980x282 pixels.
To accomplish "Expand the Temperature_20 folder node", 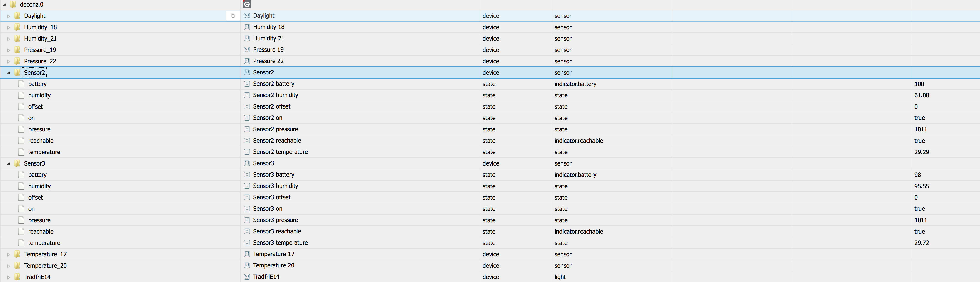I will point(8,266).
